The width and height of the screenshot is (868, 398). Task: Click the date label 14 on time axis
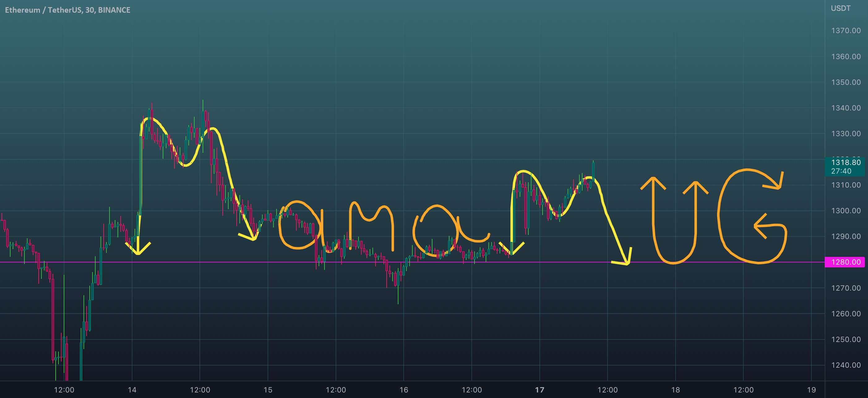pyautogui.click(x=132, y=390)
